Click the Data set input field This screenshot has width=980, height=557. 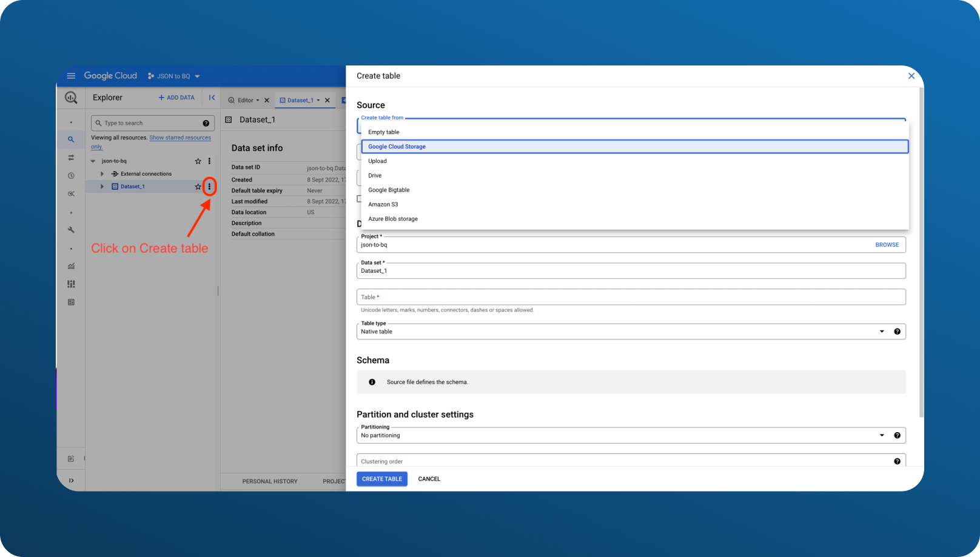coord(631,271)
